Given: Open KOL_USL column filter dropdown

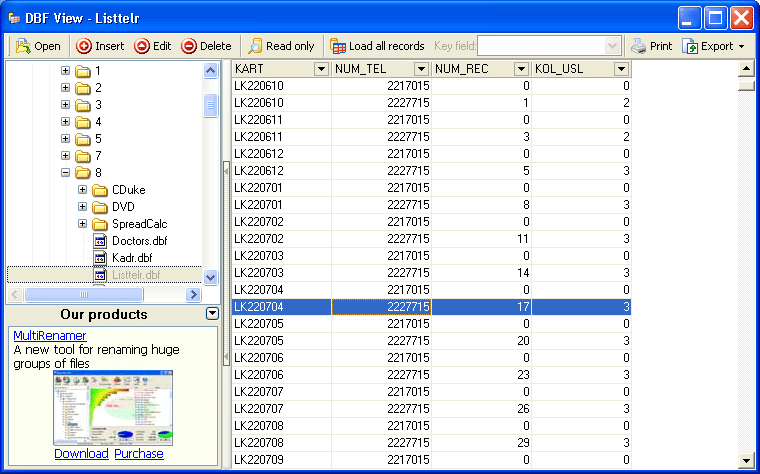Looking at the screenshot, I should [x=621, y=69].
